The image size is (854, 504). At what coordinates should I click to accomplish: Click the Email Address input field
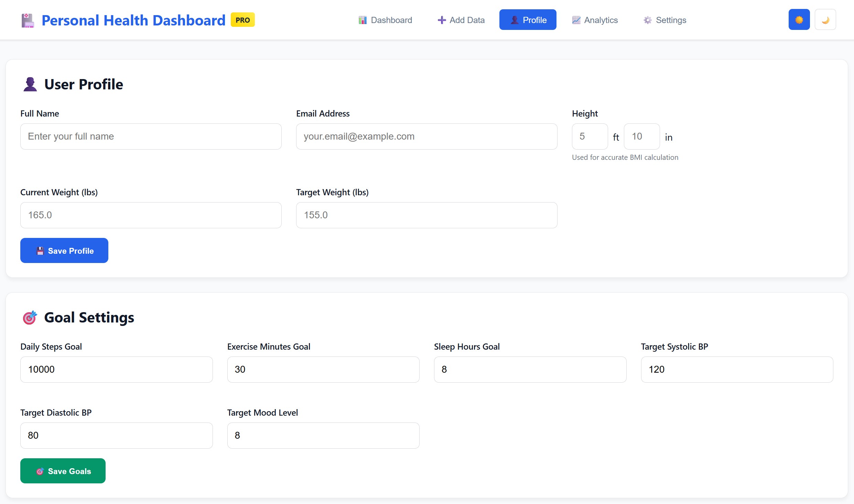pos(426,136)
